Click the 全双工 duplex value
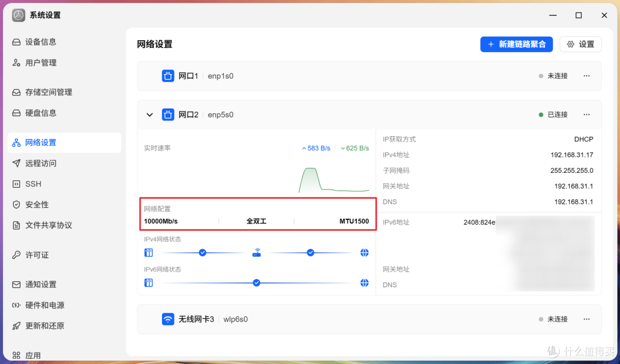Viewport: 620px width, 364px height. tap(257, 222)
